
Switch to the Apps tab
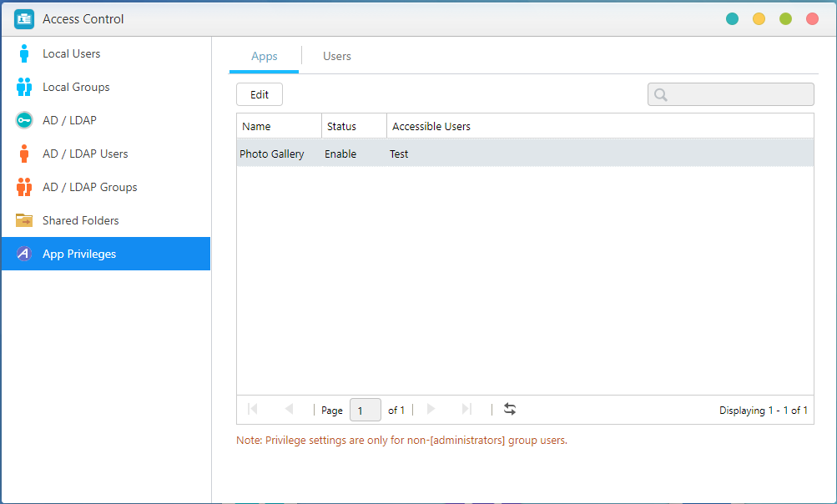265,57
